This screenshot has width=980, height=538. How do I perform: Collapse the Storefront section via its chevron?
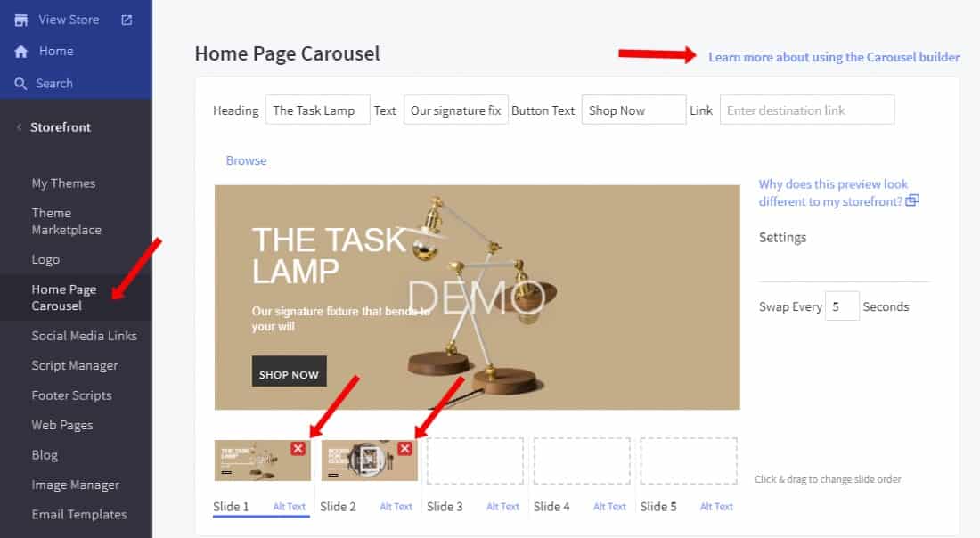coord(20,126)
